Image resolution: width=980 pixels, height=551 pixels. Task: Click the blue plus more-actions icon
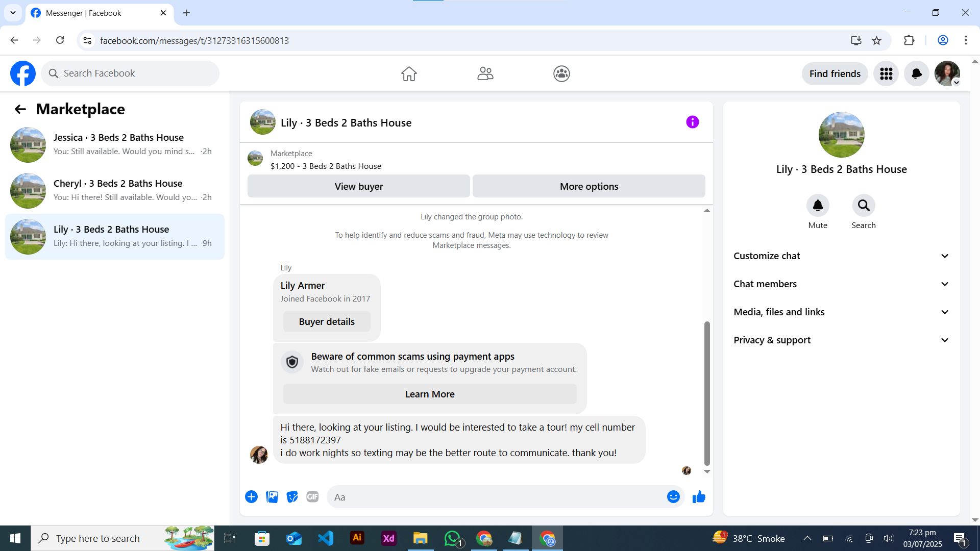pos(251,497)
